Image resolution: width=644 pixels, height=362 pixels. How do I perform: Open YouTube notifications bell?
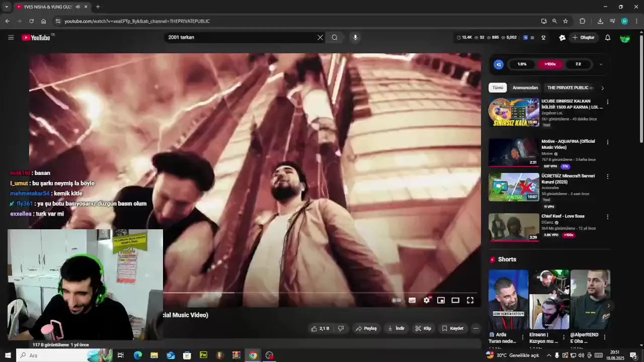(608, 37)
